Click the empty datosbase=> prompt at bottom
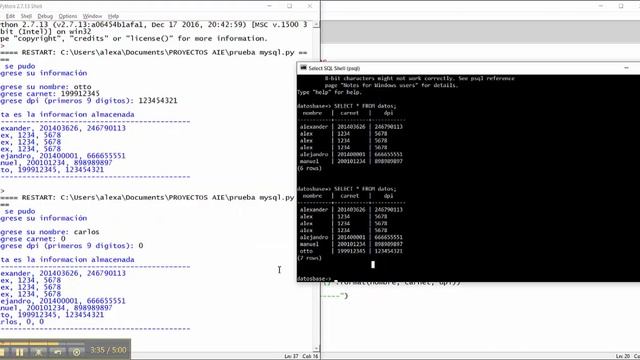640x360 pixels. (314, 279)
